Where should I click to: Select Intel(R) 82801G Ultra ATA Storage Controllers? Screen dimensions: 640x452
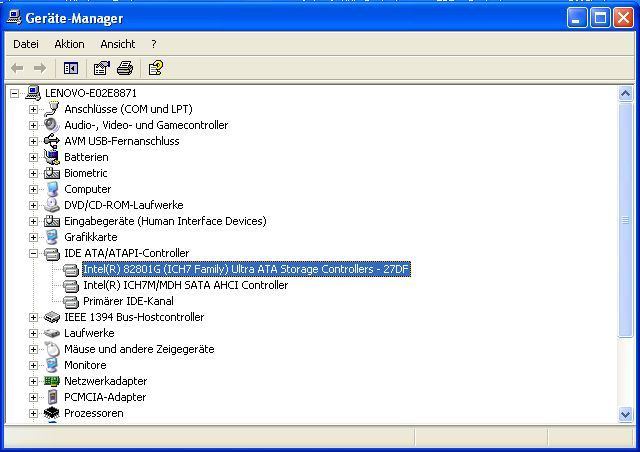coord(246,269)
